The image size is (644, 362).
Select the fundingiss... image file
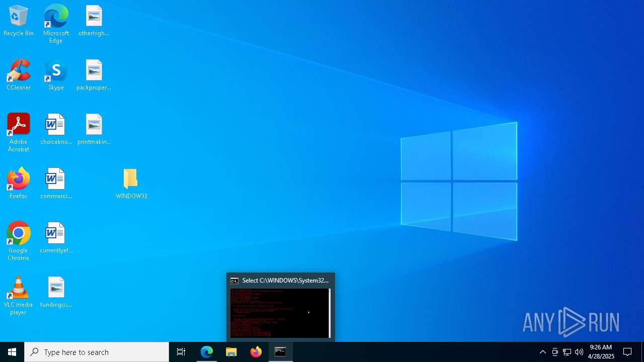(x=56, y=293)
